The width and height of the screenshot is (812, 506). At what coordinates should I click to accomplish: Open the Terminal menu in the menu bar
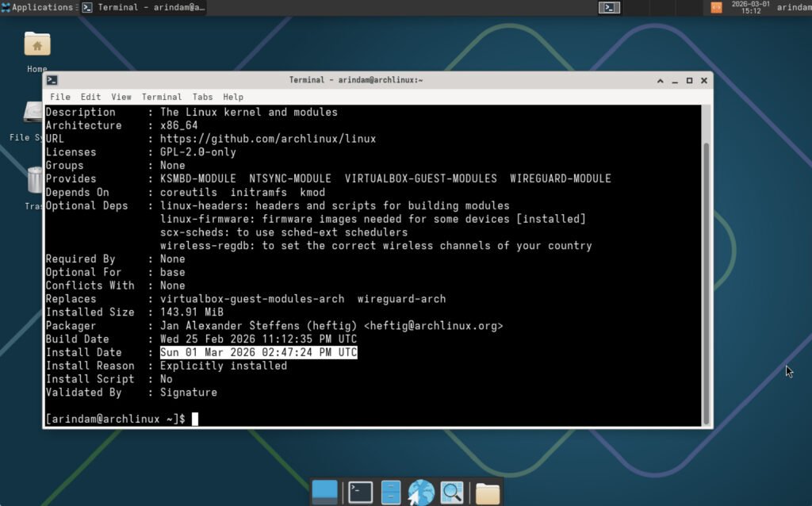pyautogui.click(x=162, y=96)
